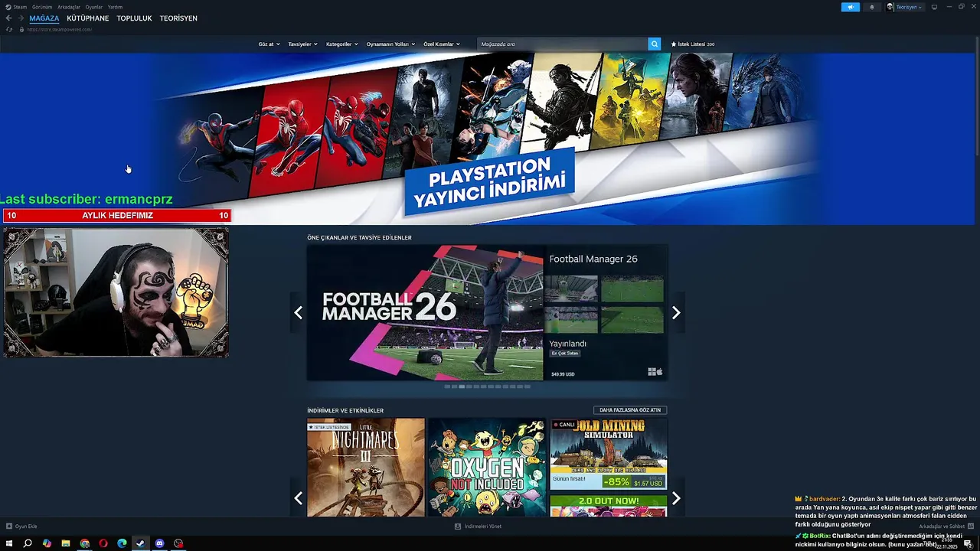Open the Little Nightmares III card

click(x=366, y=467)
